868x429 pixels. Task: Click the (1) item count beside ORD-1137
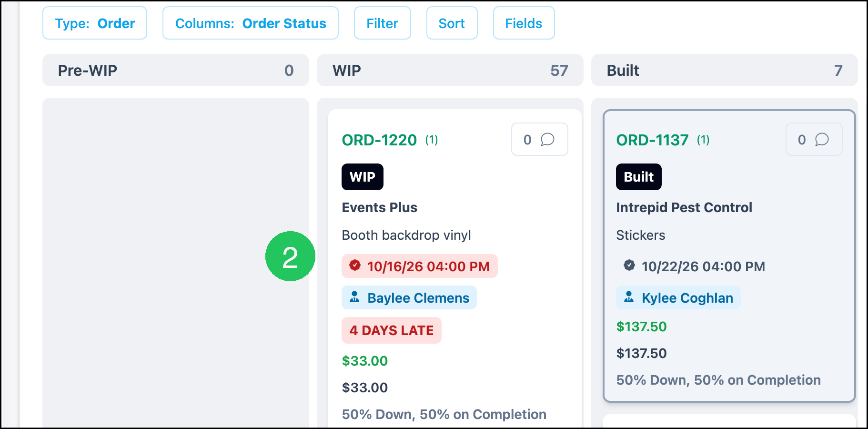(x=703, y=140)
